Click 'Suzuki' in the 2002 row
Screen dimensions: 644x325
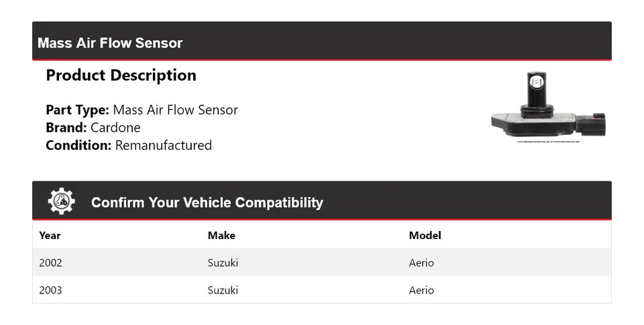(223, 263)
